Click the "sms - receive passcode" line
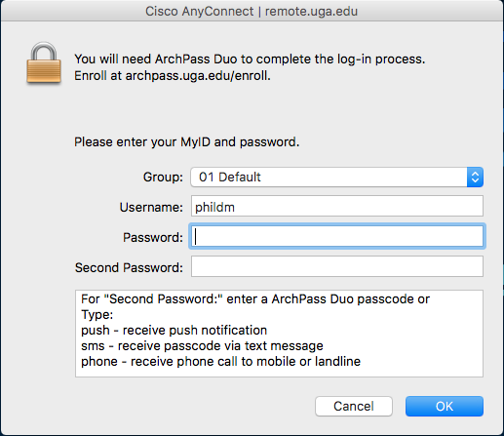 (x=202, y=346)
